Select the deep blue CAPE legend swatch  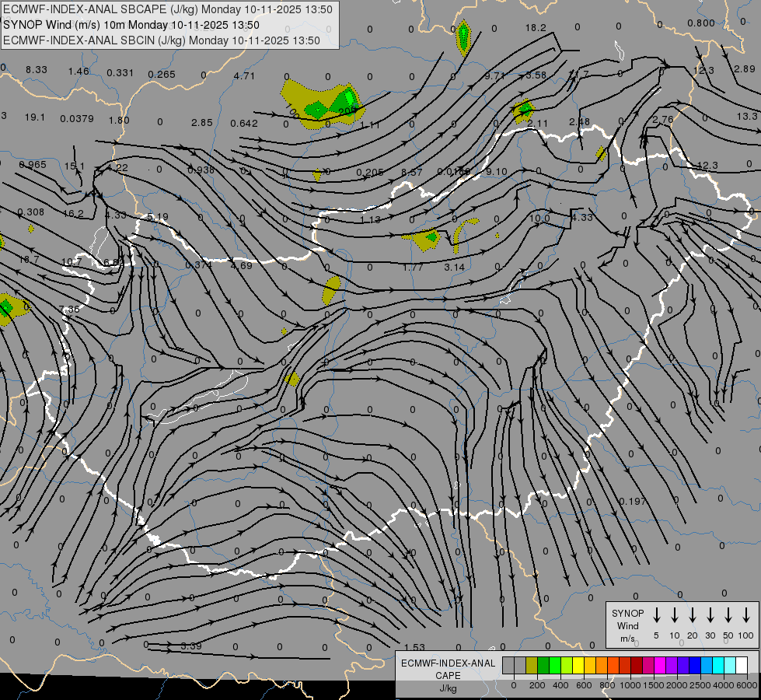point(695,665)
